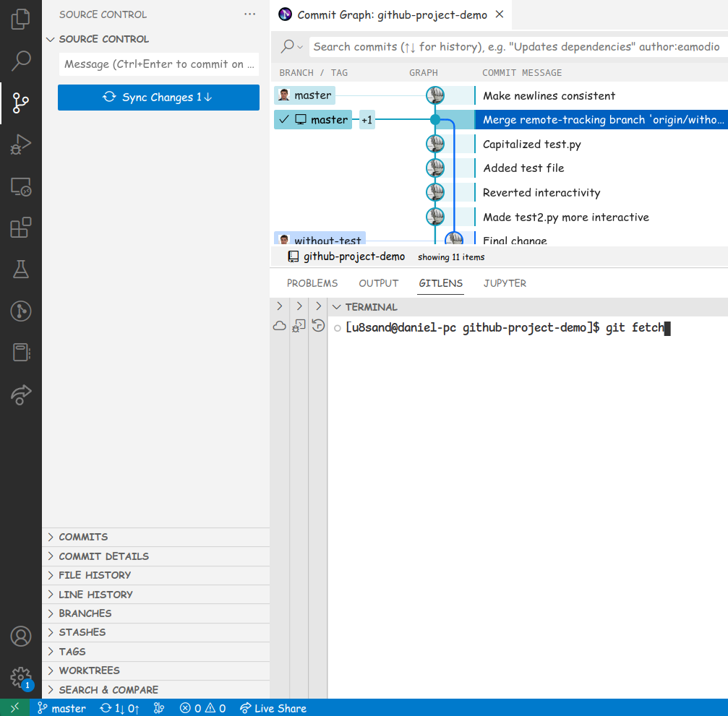Select the 'Capitalized test.py' commit row
This screenshot has height=716, width=728.
(x=532, y=145)
